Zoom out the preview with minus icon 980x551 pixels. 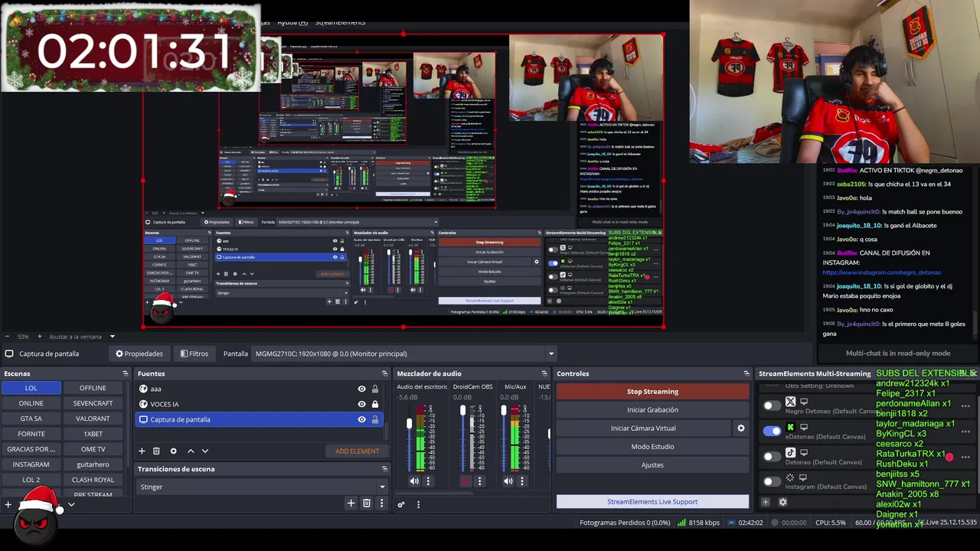coord(7,337)
